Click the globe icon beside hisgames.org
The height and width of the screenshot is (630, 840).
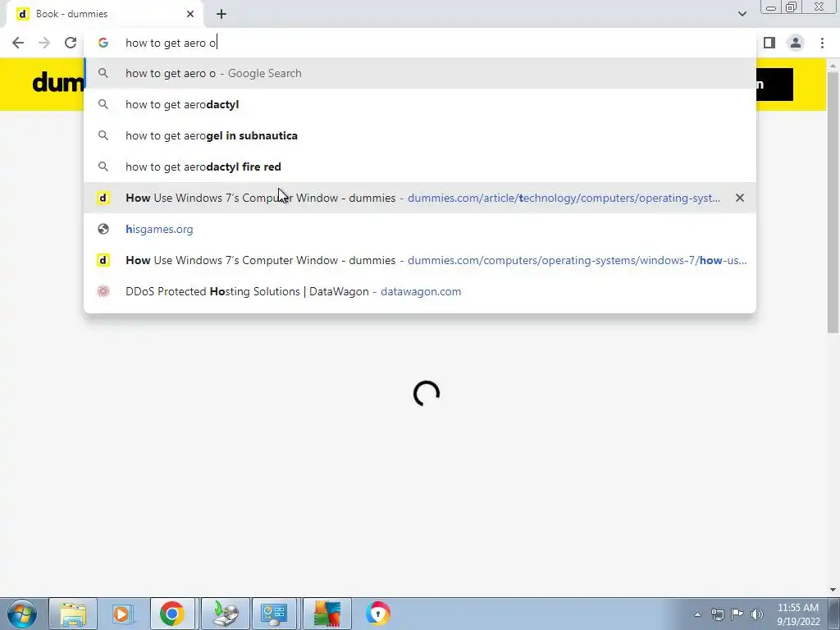coord(103,229)
